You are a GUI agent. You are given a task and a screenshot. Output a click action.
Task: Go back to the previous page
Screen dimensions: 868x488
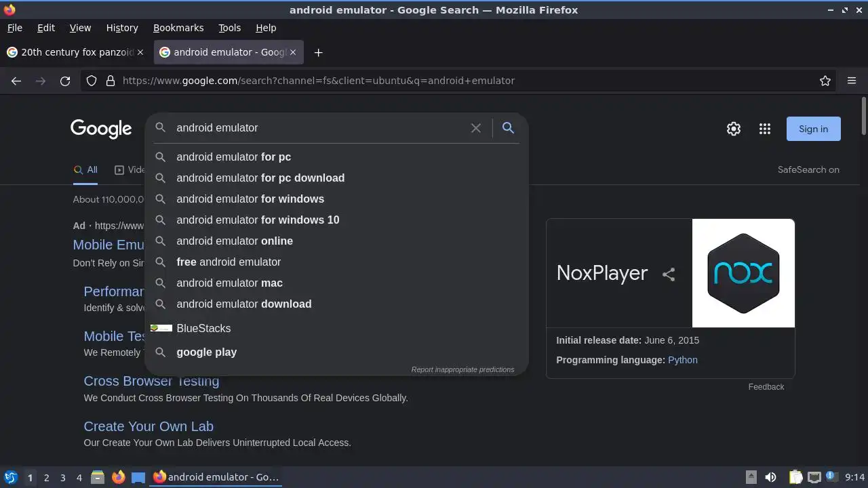[x=16, y=81]
